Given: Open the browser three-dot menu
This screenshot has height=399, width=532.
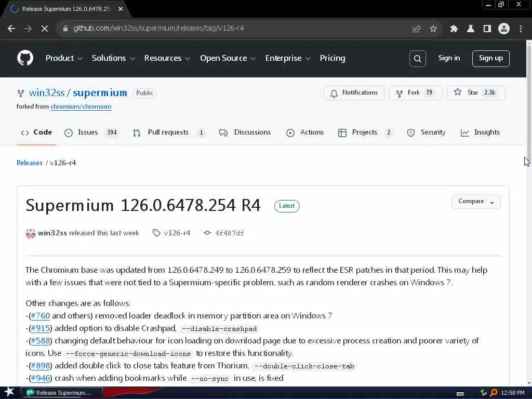Looking at the screenshot, I should point(521,29).
